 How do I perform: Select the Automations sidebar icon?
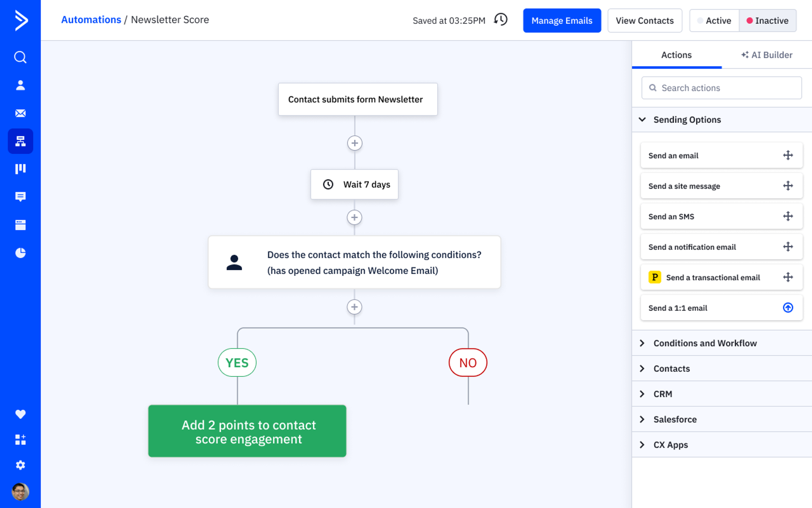tap(20, 141)
